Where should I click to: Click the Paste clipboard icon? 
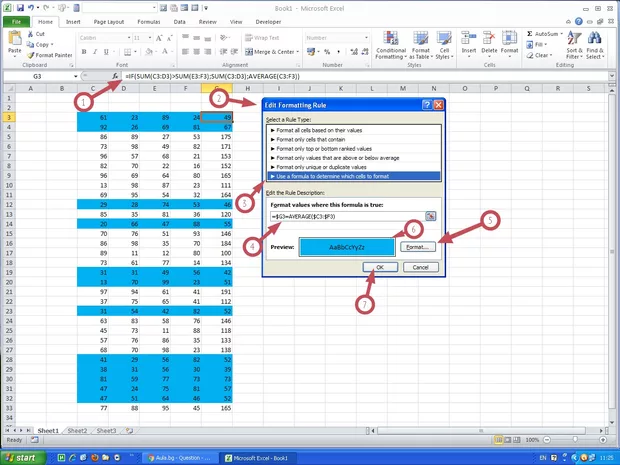click(15, 39)
